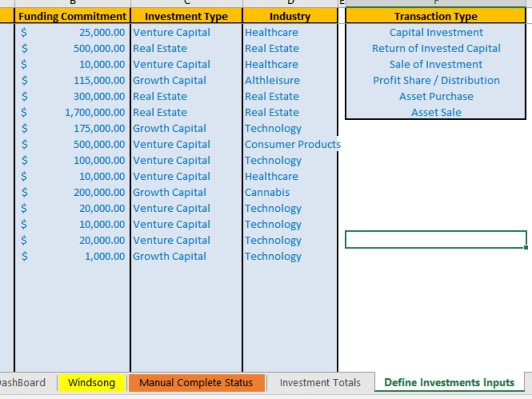Click the 200,000.00 funding cell

click(72, 193)
